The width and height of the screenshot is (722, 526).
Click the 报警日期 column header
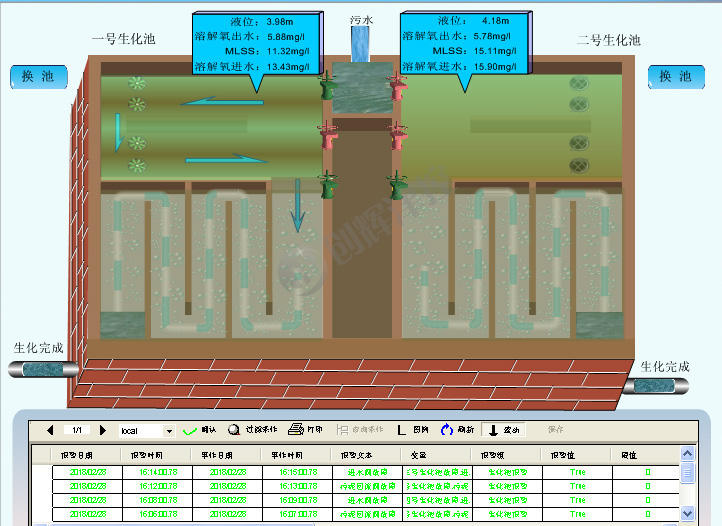coord(79,454)
